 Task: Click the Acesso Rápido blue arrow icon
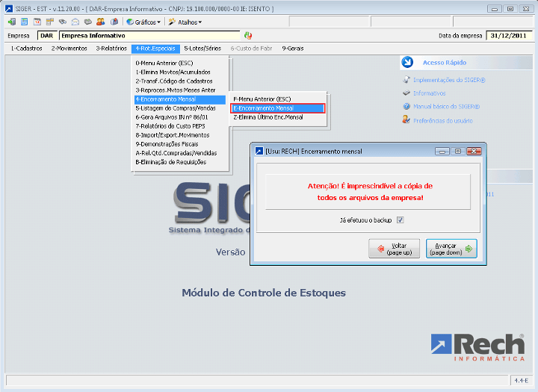pos(407,62)
